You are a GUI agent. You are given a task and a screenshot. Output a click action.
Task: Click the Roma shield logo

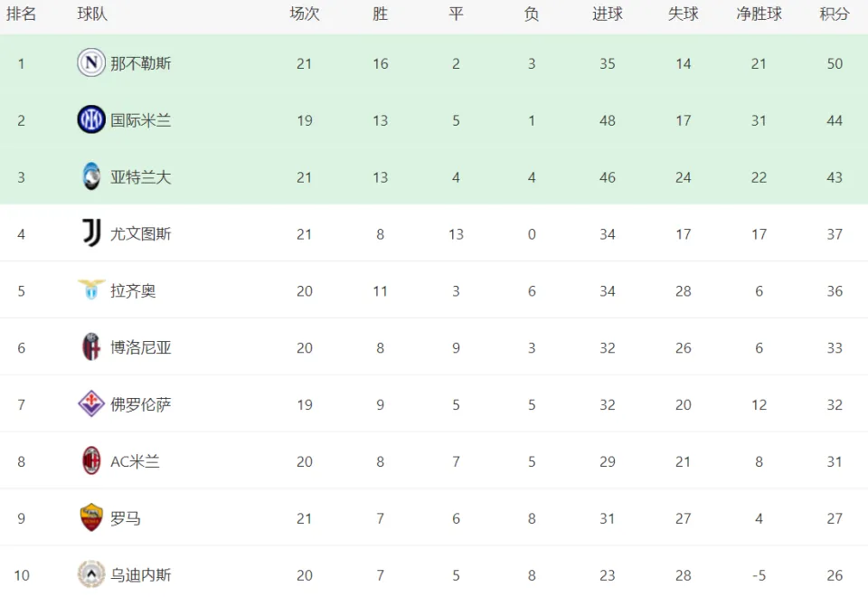[x=91, y=517]
